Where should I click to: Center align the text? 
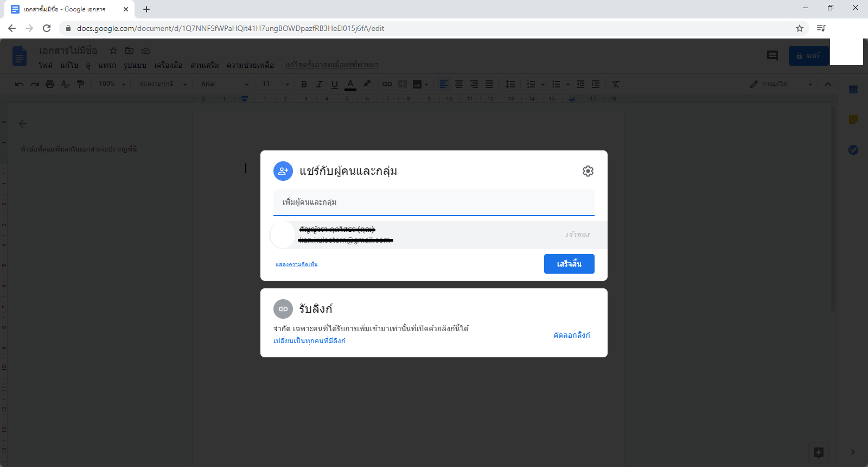point(459,84)
